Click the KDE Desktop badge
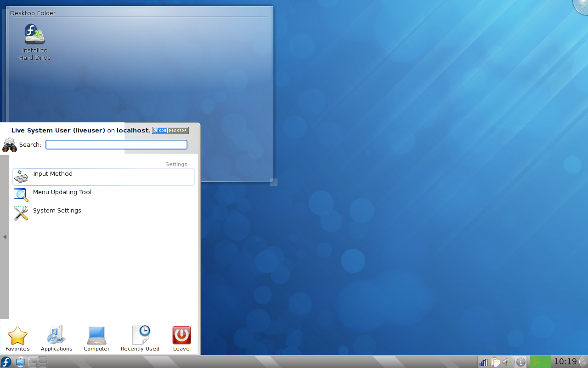Image resolution: width=588 pixels, height=368 pixels. pos(170,130)
